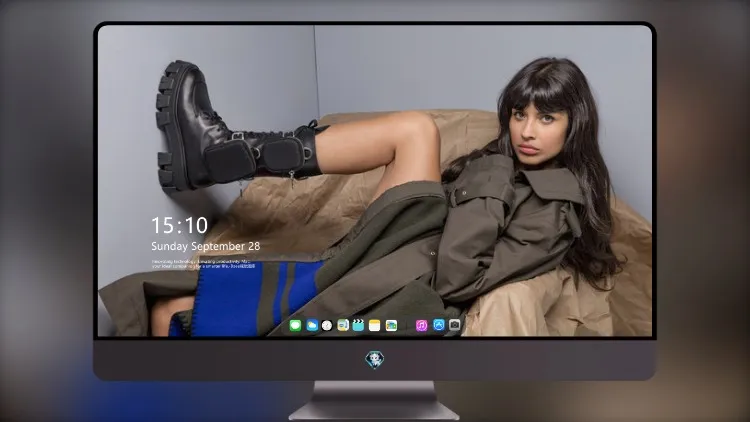Open the green Messages app in the dock

tap(295, 325)
